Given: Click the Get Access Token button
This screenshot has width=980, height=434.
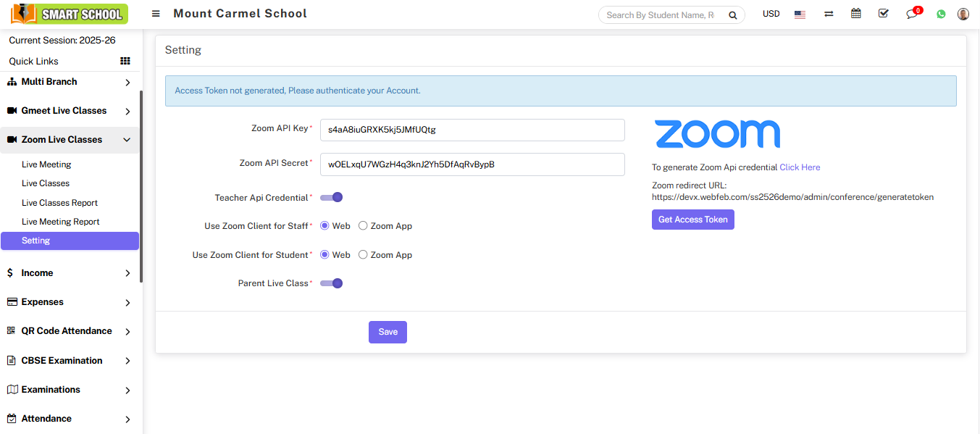Looking at the screenshot, I should pos(692,220).
